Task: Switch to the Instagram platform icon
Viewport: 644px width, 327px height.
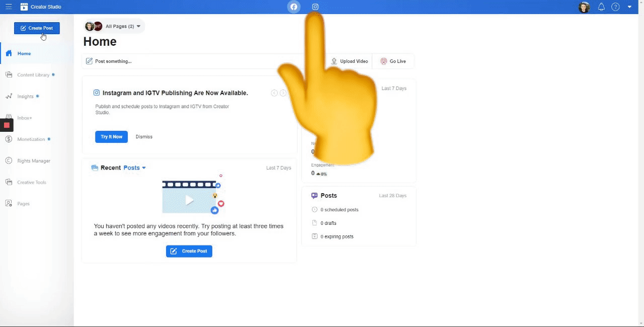Action: pos(315,7)
